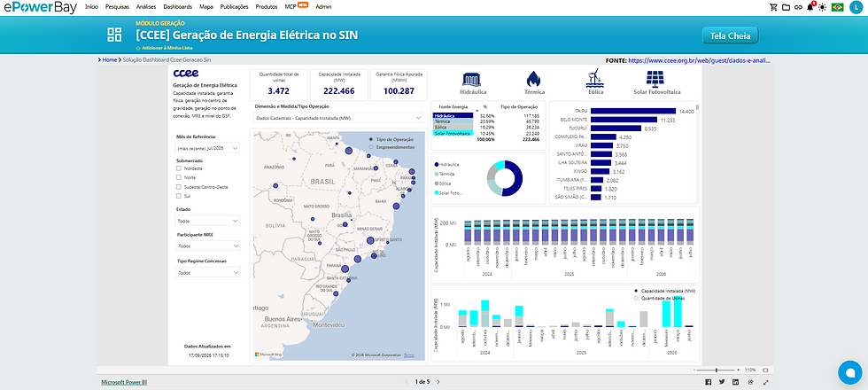Image resolution: width=868 pixels, height=390 pixels.
Task: Open the Pesquisas menu
Action: coord(117,7)
